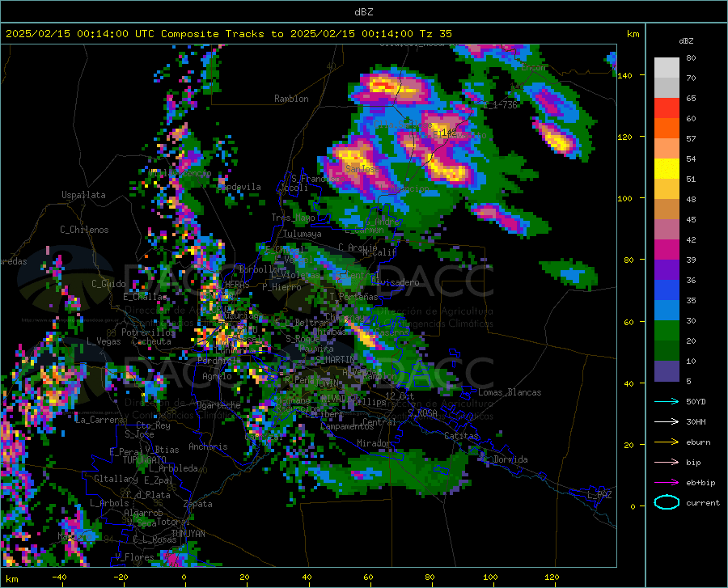This screenshot has height=588, width=728.
Task: Click the 'Capdevila' map label
Action: tap(239, 187)
